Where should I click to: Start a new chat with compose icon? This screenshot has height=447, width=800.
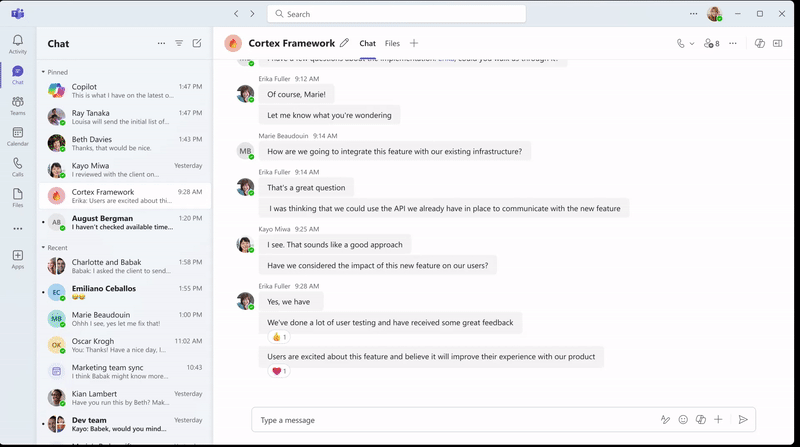point(197,44)
